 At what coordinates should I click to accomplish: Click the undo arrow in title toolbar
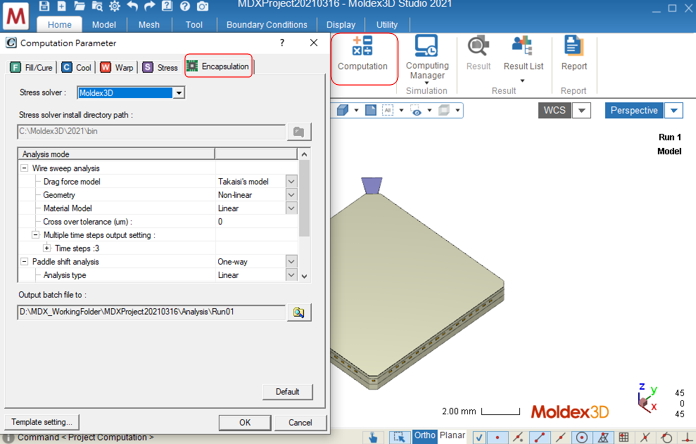click(133, 6)
